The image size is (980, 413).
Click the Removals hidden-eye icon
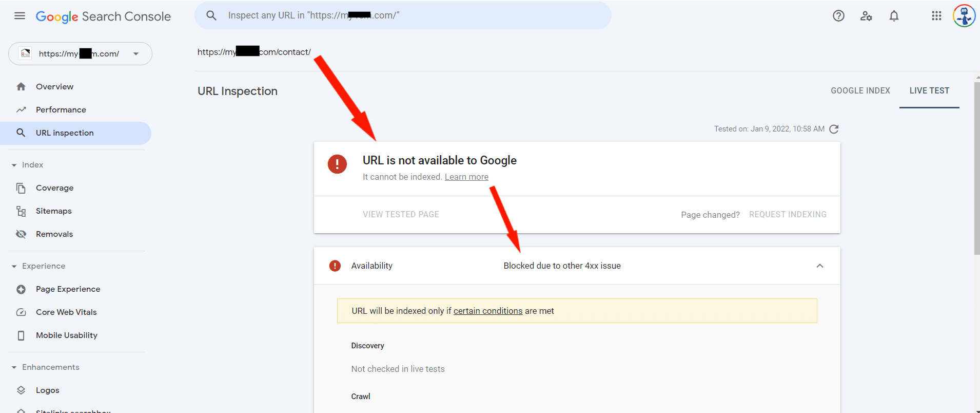point(21,234)
